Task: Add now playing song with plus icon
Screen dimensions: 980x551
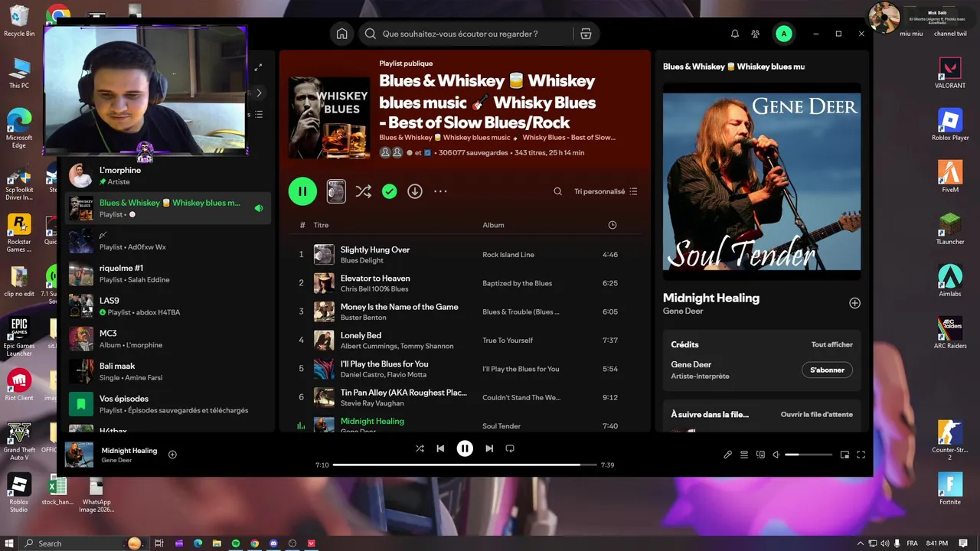Action: point(172,455)
